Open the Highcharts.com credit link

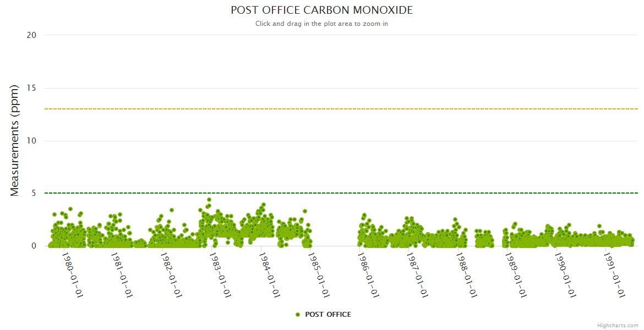pos(618,326)
